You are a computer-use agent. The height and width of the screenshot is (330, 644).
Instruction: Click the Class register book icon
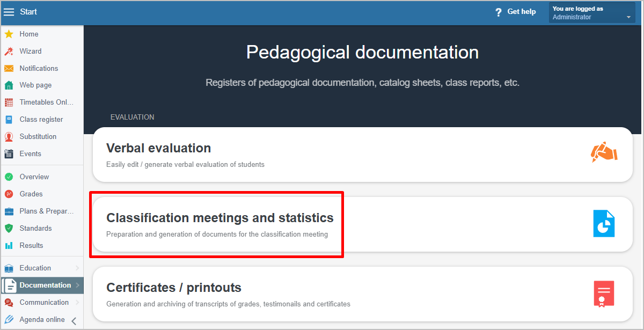[9, 120]
